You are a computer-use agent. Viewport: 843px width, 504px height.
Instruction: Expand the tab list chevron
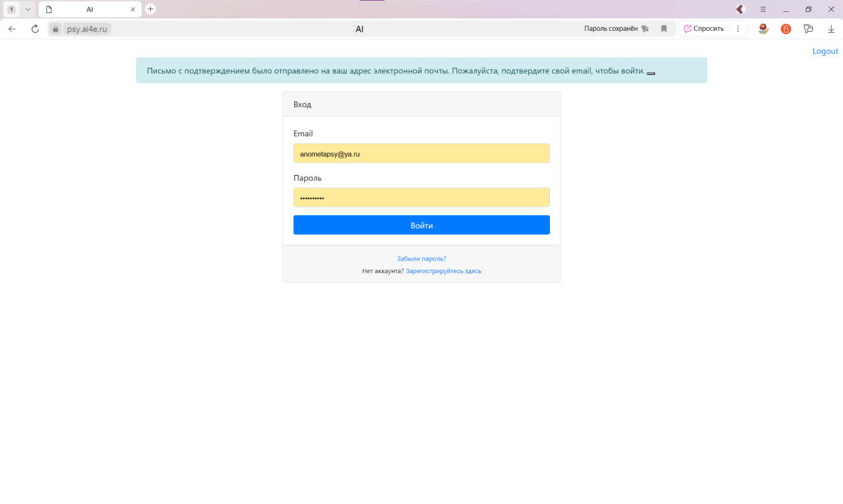click(x=28, y=10)
